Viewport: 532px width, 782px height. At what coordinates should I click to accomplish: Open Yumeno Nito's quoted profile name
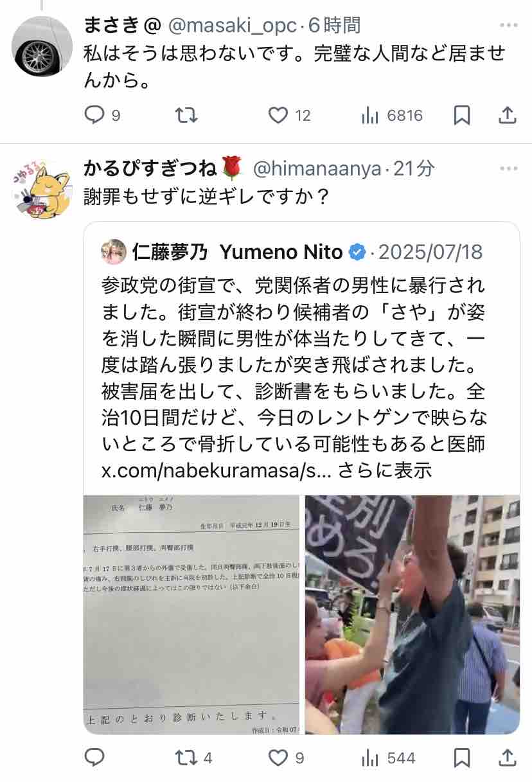click(238, 252)
